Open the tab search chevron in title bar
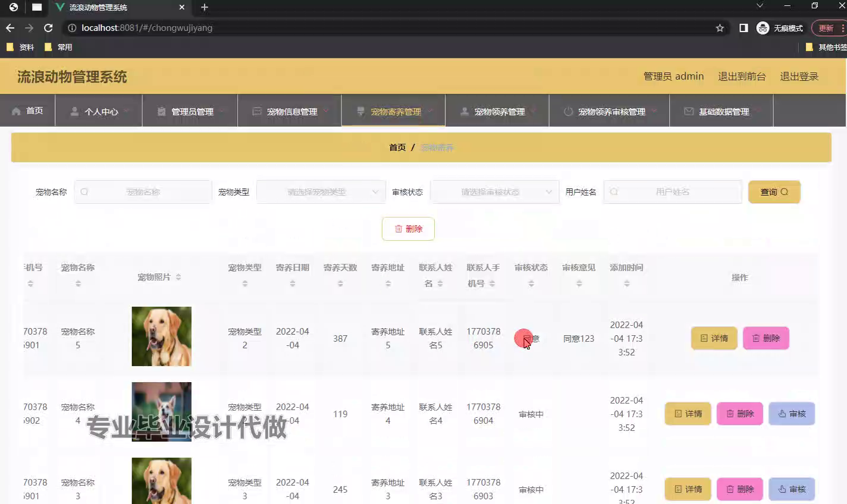Screen dimensions: 847x504 (760, 6)
